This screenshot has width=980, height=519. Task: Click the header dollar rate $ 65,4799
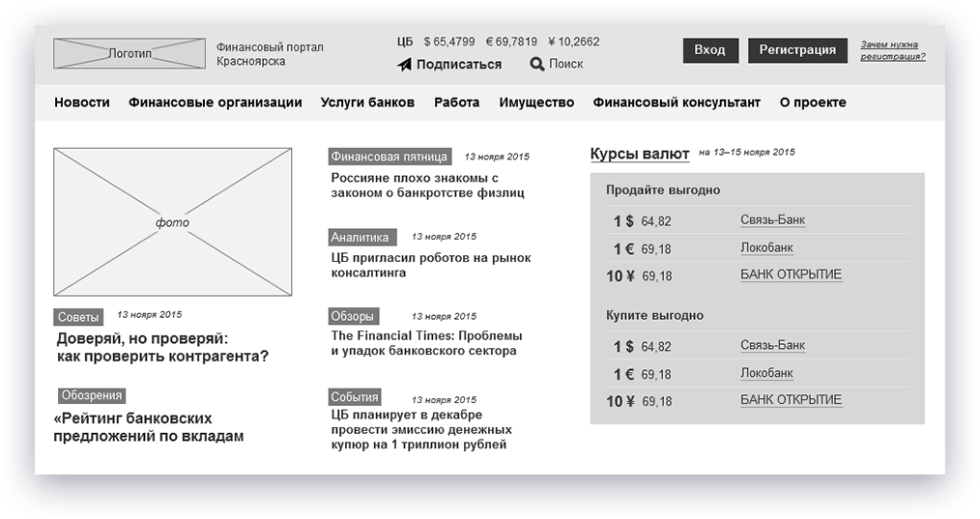[448, 42]
